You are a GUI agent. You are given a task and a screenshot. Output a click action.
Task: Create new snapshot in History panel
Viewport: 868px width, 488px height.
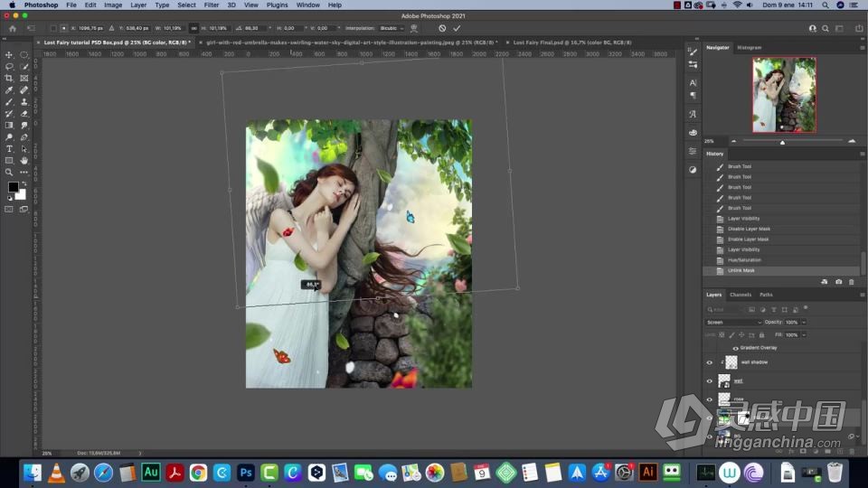(838, 282)
